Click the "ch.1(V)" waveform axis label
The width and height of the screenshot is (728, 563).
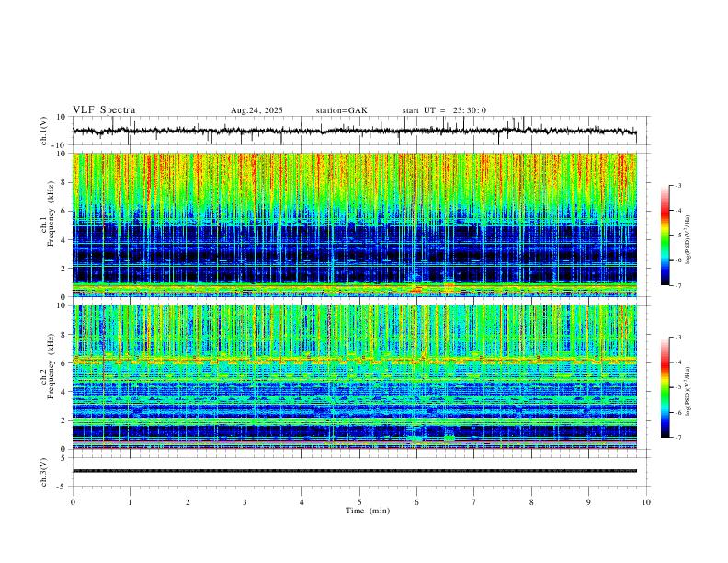tap(44, 131)
